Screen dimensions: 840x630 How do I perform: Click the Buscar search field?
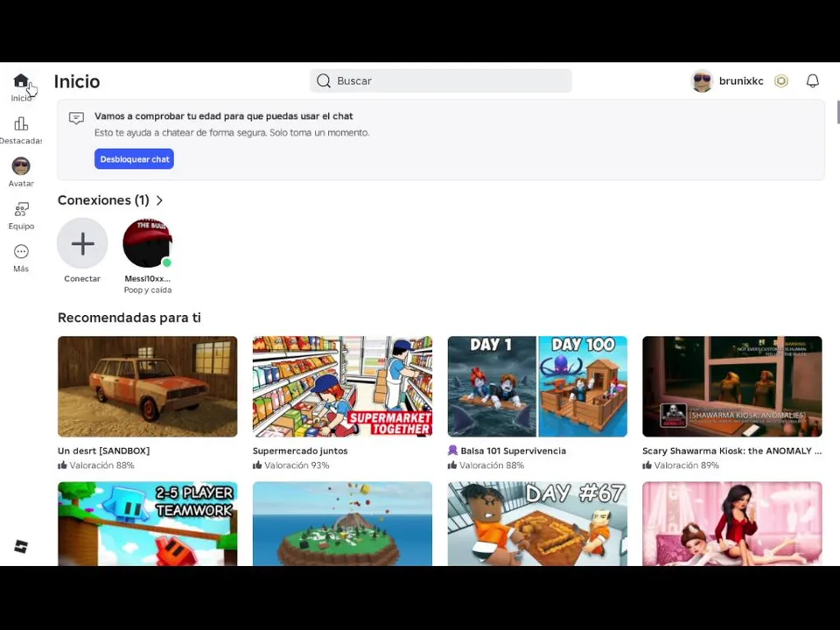click(441, 80)
